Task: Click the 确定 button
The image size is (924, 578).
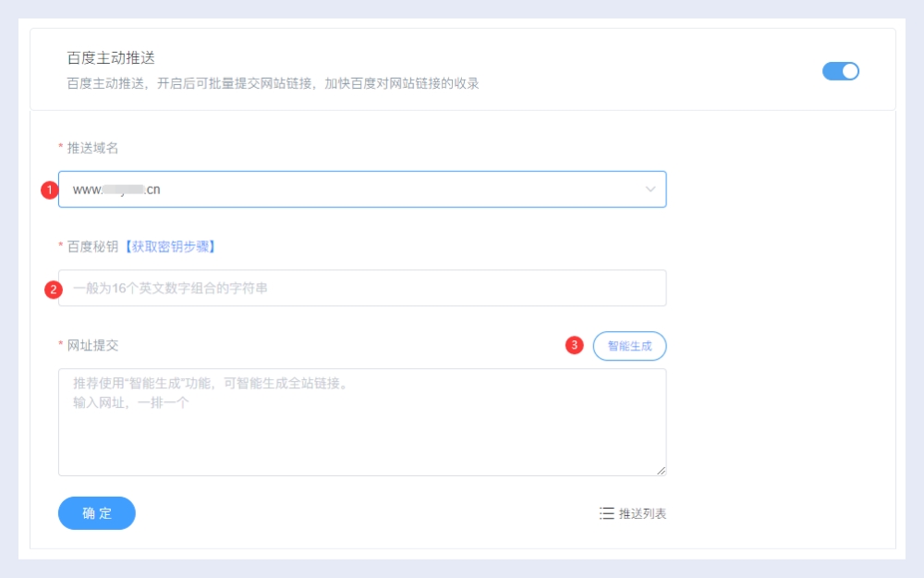Action: click(97, 513)
